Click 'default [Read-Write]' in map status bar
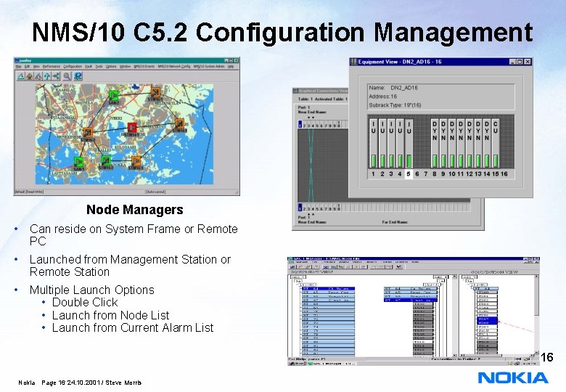This screenshot has height=392, width=566. coord(29,192)
